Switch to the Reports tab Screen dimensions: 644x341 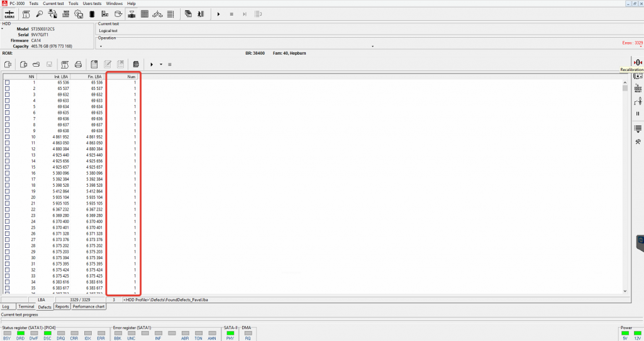click(x=62, y=306)
